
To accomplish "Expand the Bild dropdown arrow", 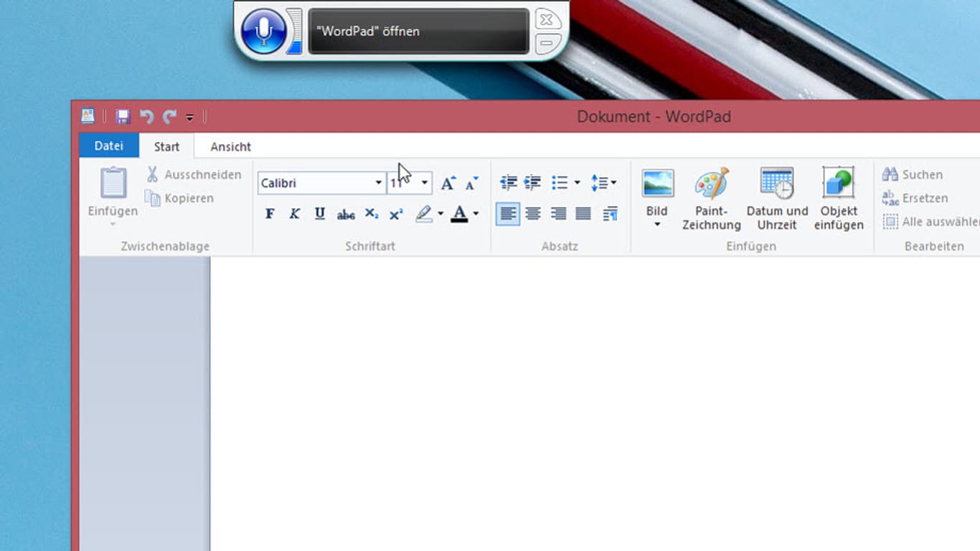I will [x=657, y=225].
